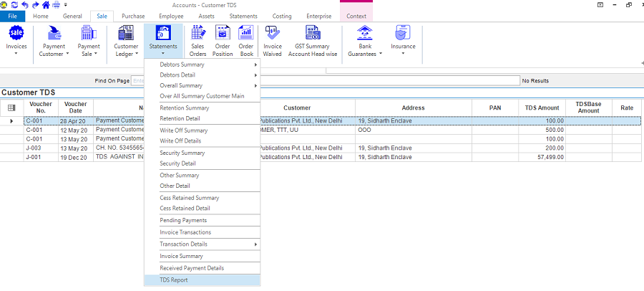The image size is (644, 291).
Task: Click the Order Book chart icon
Action: [246, 33]
